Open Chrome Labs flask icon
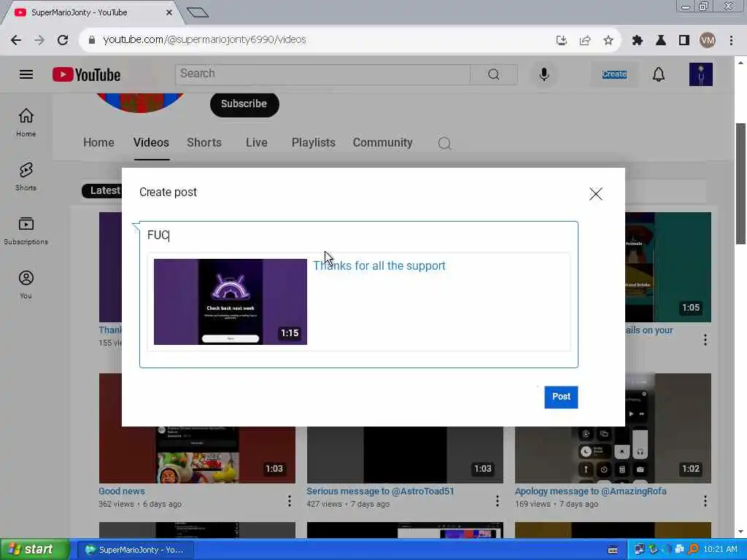747x560 pixels. (660, 40)
